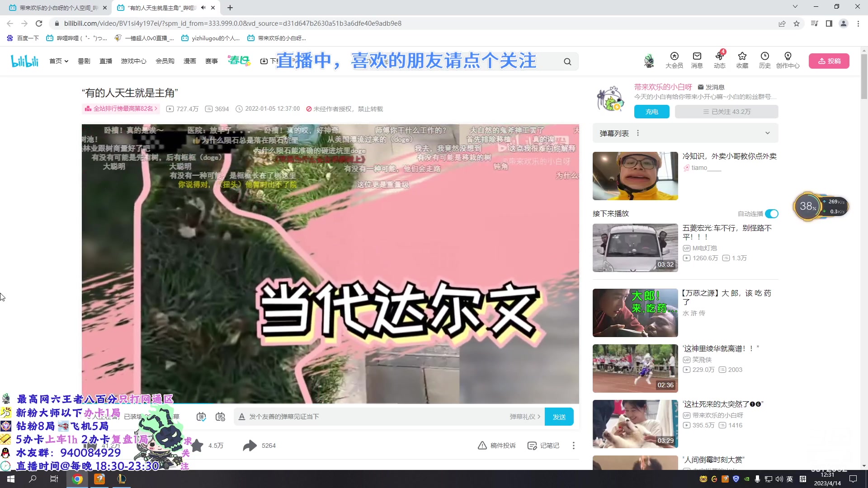Open 直播 nav item
The image size is (868, 488).
click(106, 61)
